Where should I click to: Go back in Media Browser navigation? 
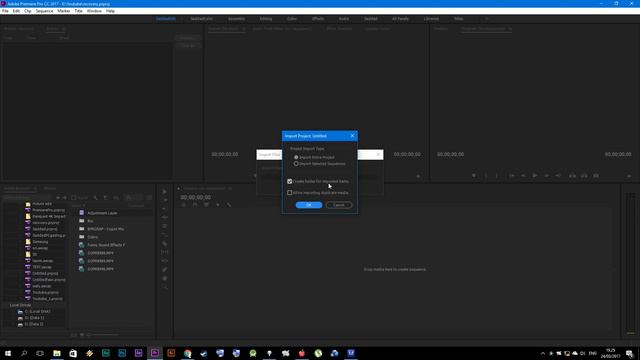pyautogui.click(x=58, y=198)
